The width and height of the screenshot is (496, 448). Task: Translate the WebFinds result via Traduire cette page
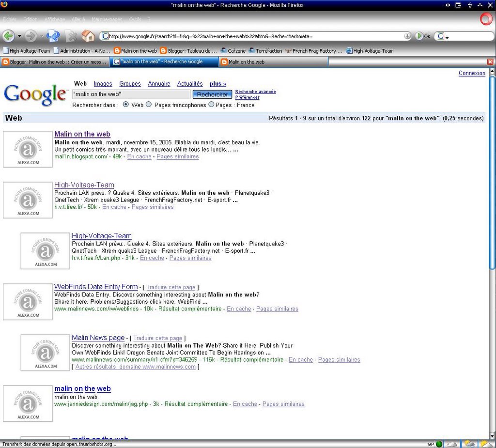pyautogui.click(x=171, y=287)
